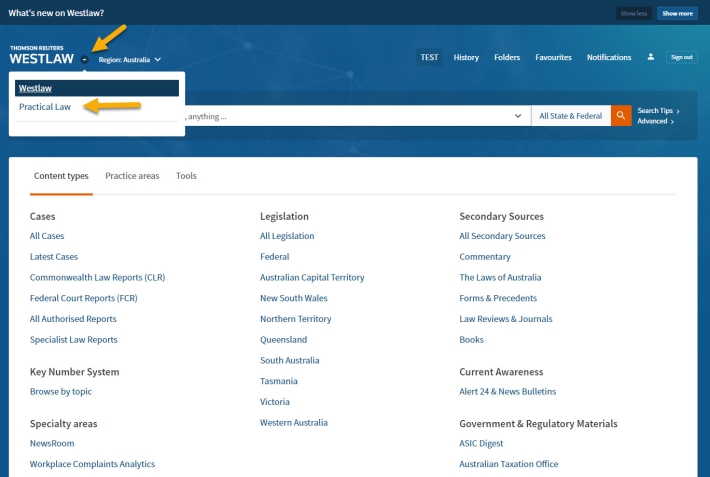Expand the search box history chevron
The image size is (710, 477).
pyautogui.click(x=518, y=116)
